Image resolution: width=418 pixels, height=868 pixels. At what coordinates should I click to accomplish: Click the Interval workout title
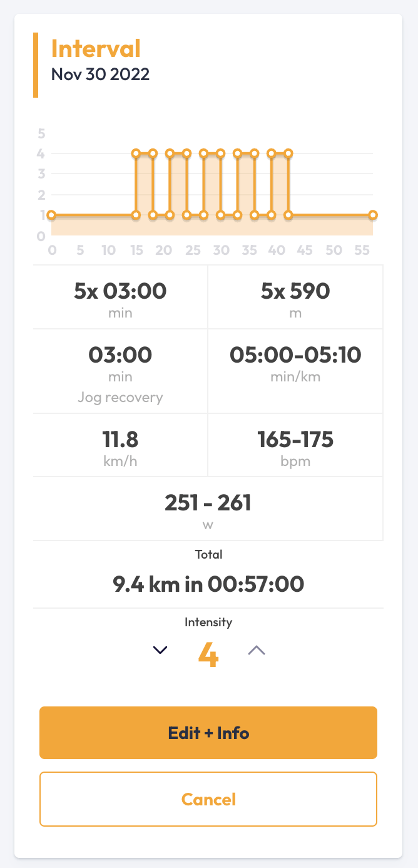coord(96,49)
